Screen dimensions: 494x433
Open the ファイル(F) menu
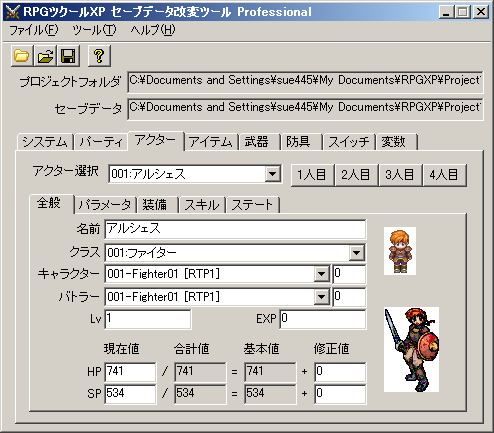tap(33, 30)
